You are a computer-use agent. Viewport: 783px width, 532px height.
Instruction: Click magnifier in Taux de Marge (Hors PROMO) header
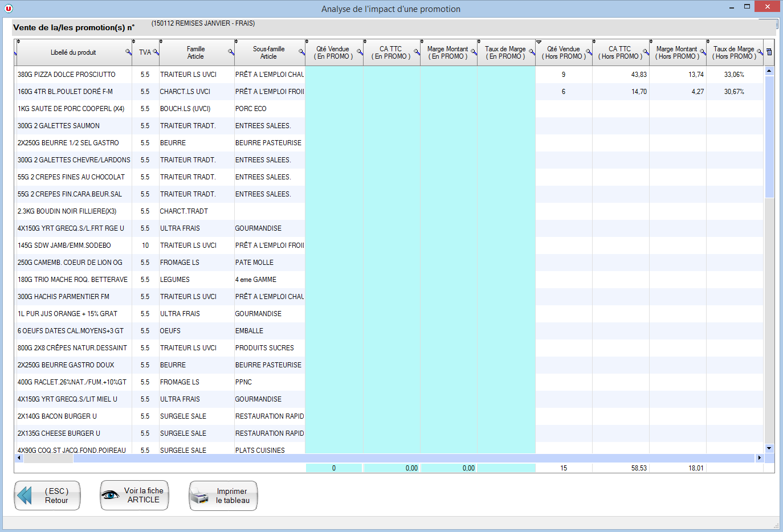click(760, 52)
